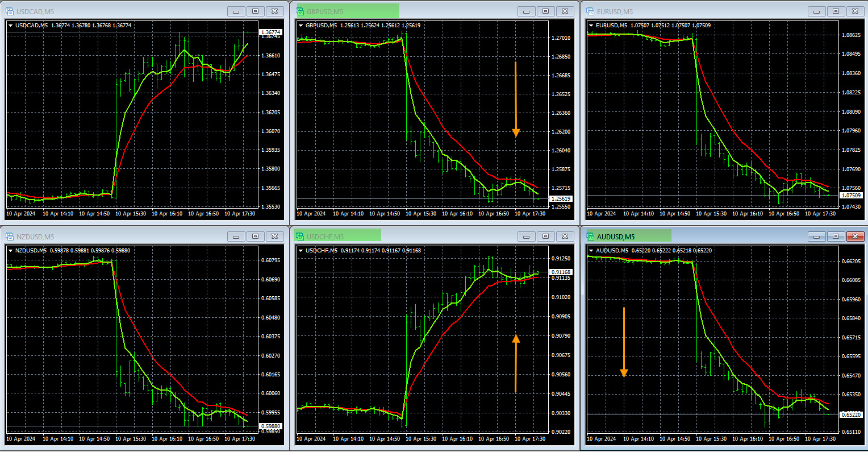The image size is (868, 452).
Task: Minimize the NZDUSD chart window
Action: [x=236, y=237]
